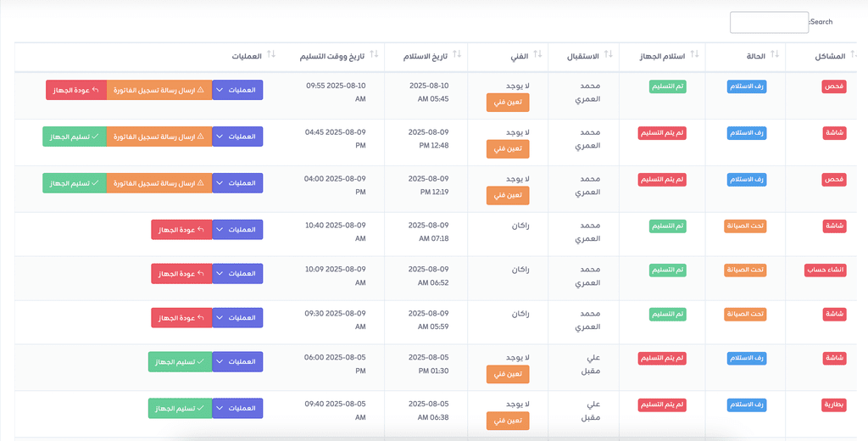Sort by الحالة column arrows
868x441 pixels.
(x=775, y=55)
